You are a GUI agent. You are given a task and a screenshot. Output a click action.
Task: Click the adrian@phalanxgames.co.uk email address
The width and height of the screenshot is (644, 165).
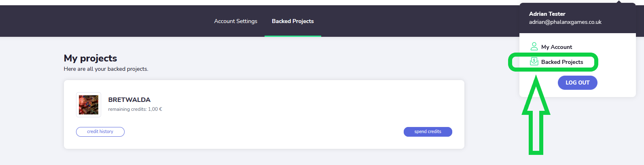(x=565, y=22)
